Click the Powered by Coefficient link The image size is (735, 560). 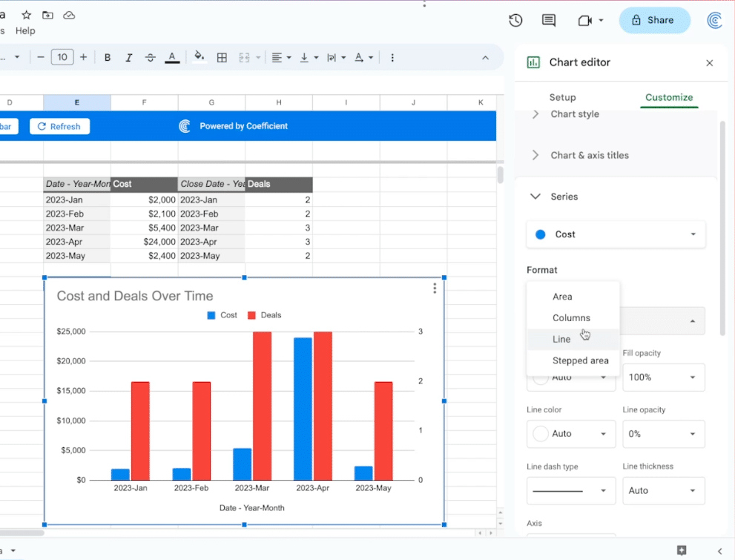click(x=243, y=126)
